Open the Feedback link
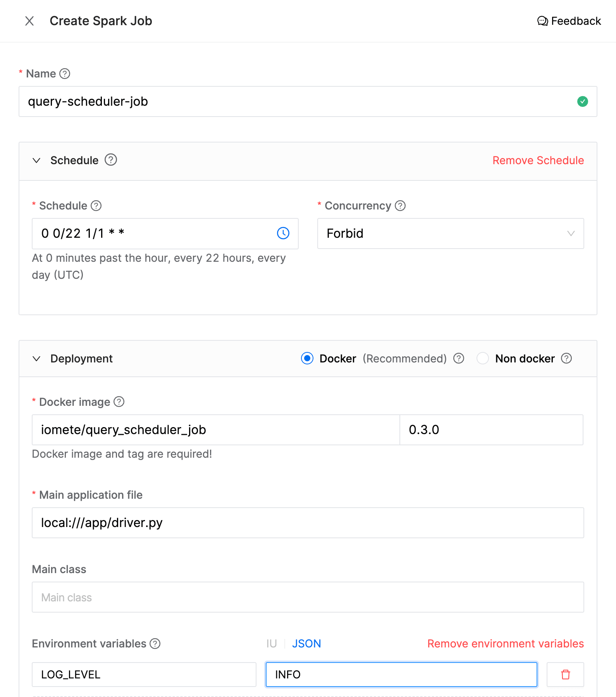The height and width of the screenshot is (697, 616). click(x=569, y=21)
